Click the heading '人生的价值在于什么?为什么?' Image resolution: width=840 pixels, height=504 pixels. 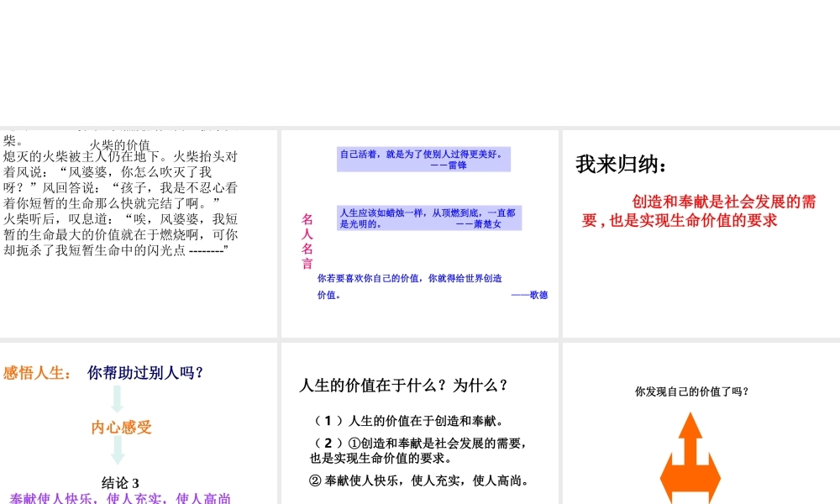[403, 385]
